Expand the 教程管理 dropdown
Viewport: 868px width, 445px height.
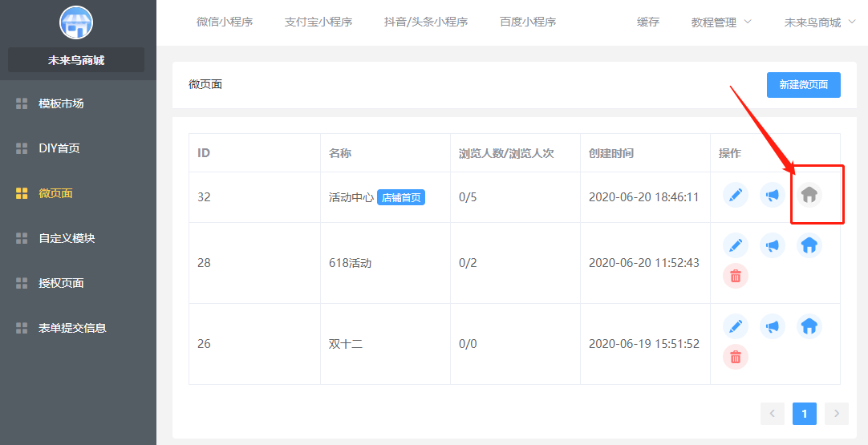tap(720, 22)
